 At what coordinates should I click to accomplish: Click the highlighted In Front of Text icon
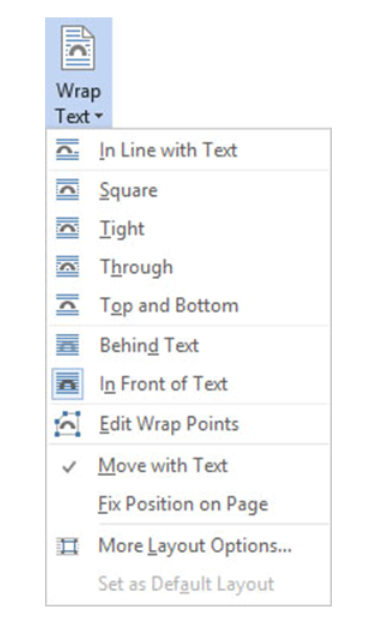point(67,384)
